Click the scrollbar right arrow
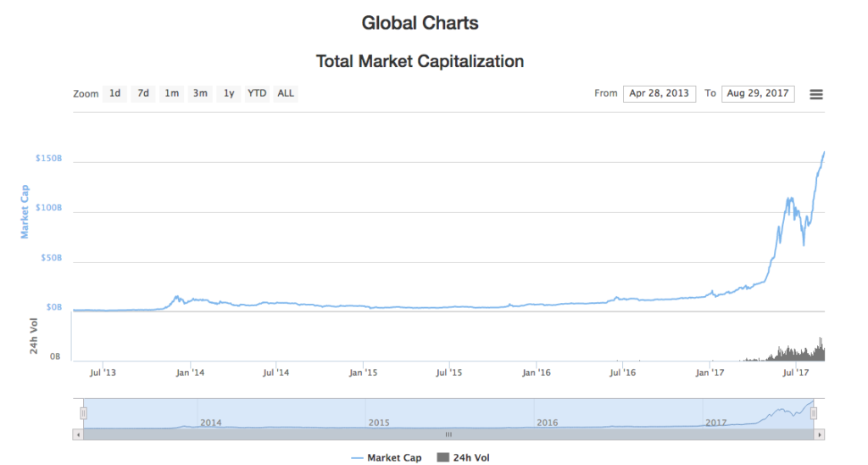 (x=819, y=434)
